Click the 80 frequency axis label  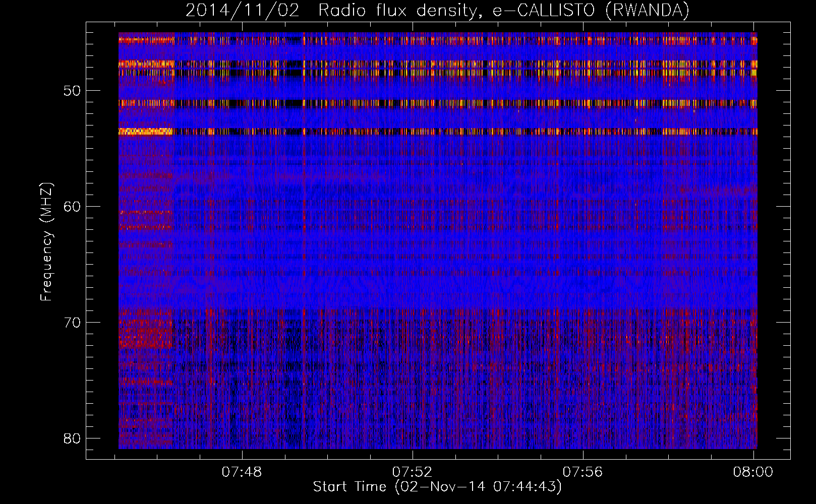(x=73, y=438)
